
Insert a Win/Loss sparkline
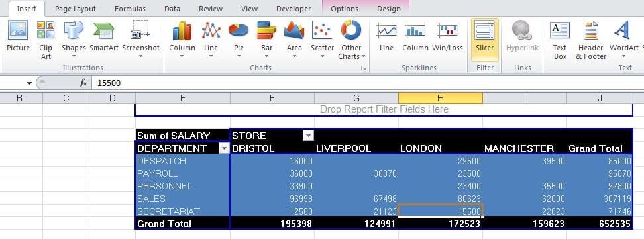(x=447, y=36)
